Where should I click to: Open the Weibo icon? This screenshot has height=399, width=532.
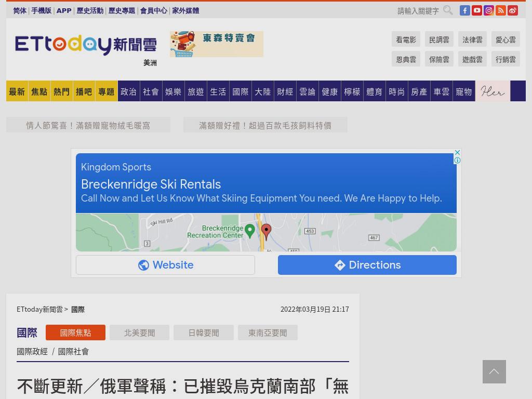pyautogui.click(x=512, y=10)
